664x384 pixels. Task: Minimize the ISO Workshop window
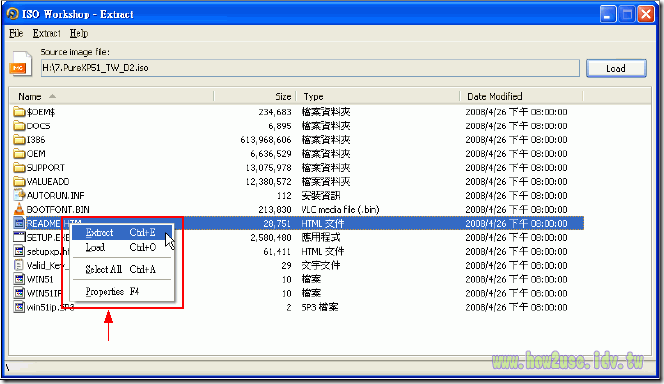pyautogui.click(x=608, y=14)
